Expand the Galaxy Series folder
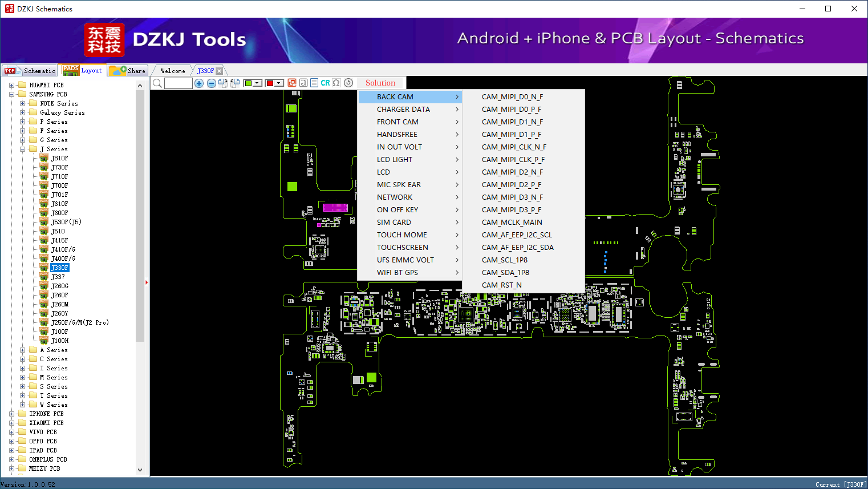Viewport: 868px width, 489px height. pyautogui.click(x=23, y=112)
